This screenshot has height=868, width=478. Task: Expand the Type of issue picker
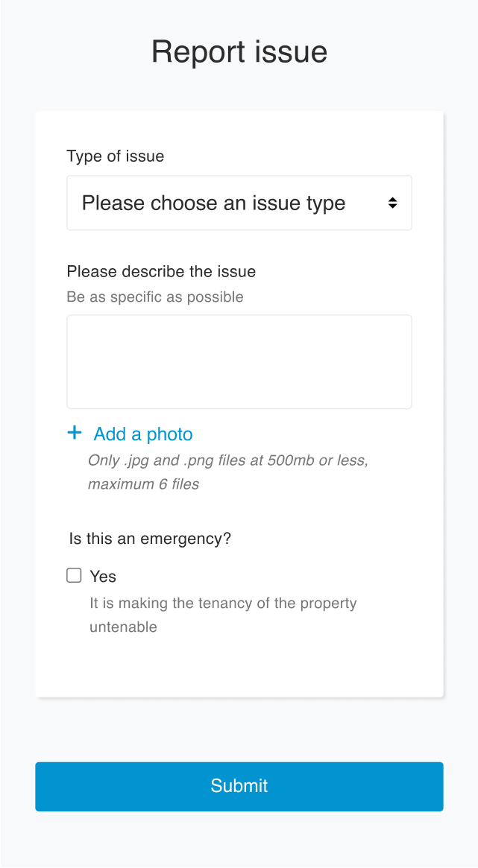tap(239, 202)
